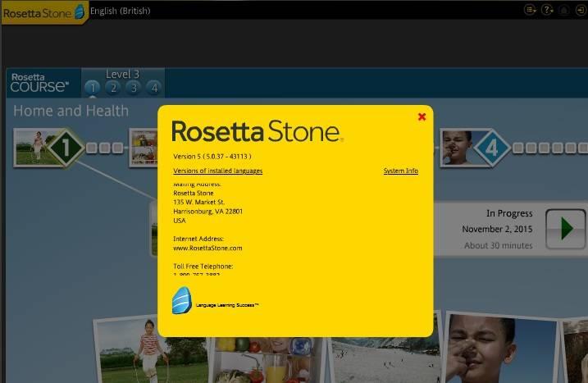The height and width of the screenshot is (383, 588).
Task: Open the preferences menu icon in top bar
Action: (x=530, y=10)
